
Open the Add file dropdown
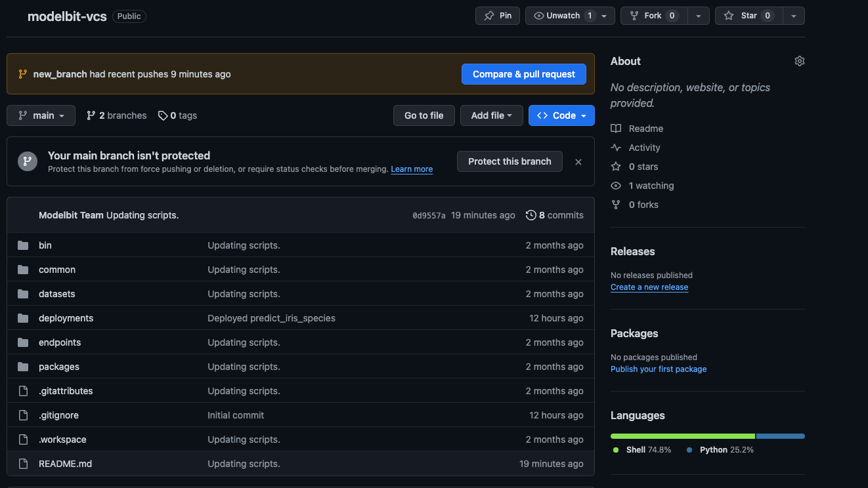coord(491,115)
